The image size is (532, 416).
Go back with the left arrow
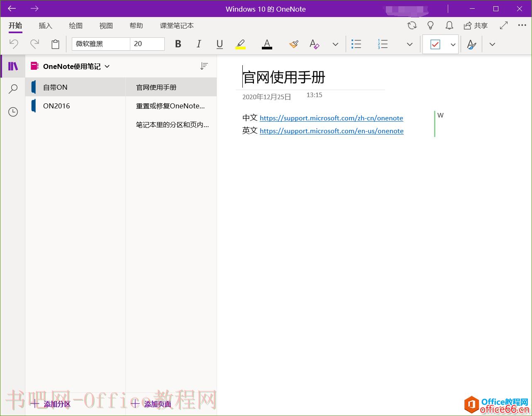point(12,9)
